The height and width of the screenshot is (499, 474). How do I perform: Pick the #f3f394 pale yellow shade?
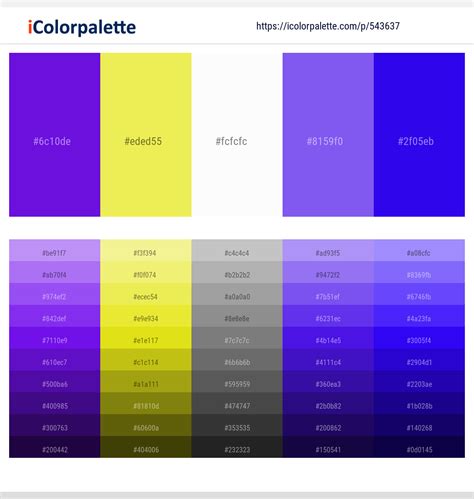tap(146, 250)
